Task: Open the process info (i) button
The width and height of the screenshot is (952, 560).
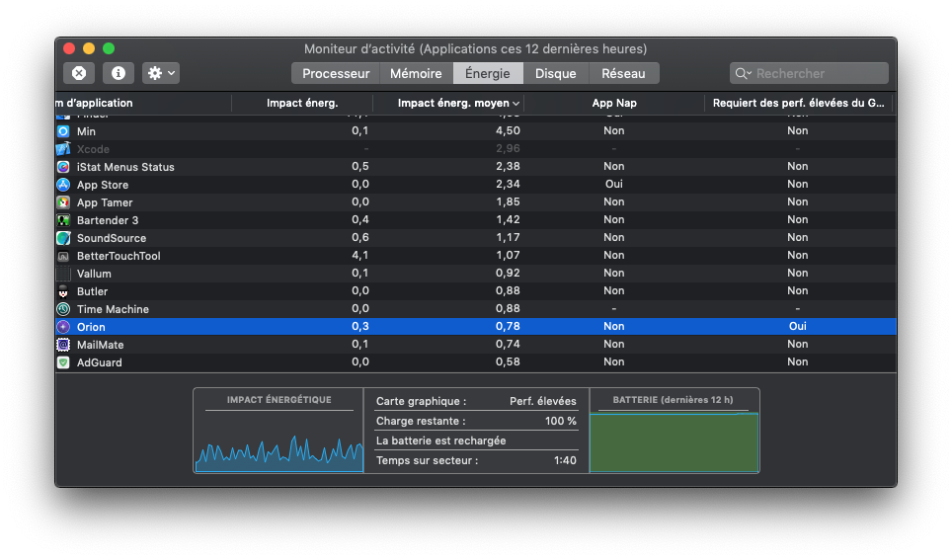Action: pos(119,73)
